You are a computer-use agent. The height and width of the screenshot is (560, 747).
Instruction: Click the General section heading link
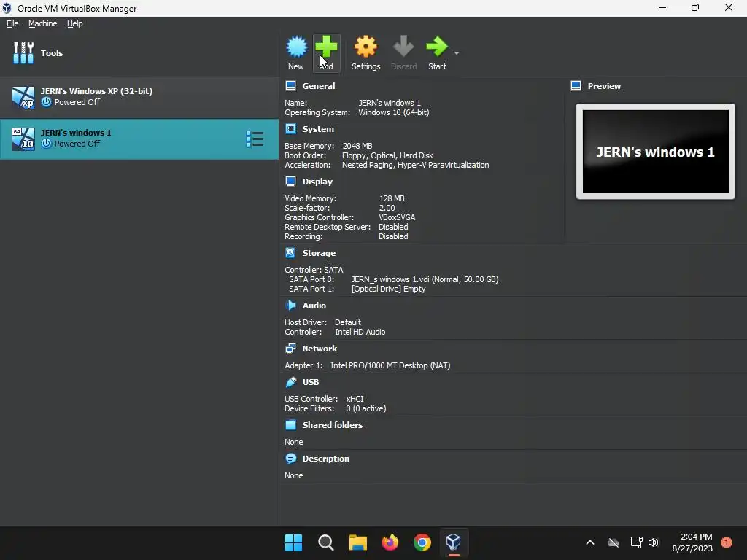(x=319, y=86)
